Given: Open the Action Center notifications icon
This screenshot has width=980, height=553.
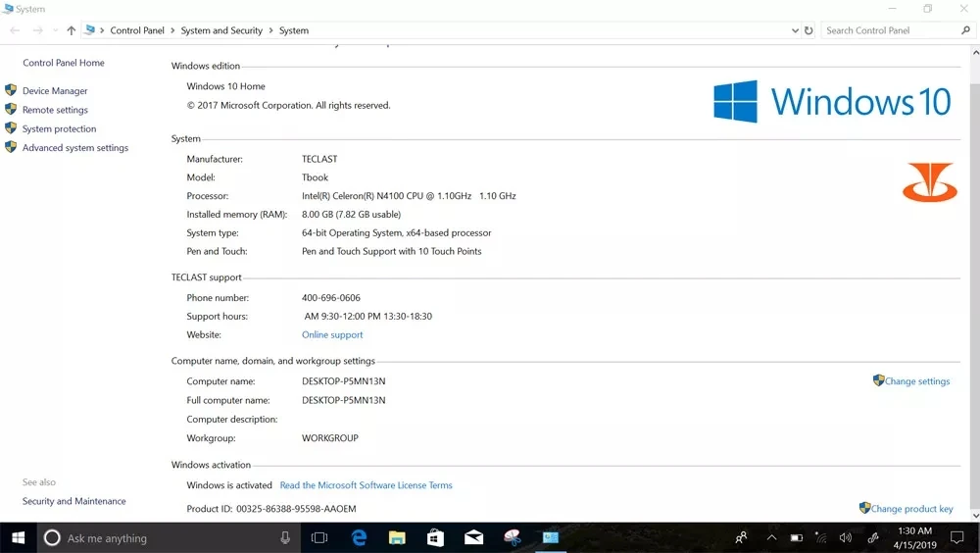Looking at the screenshot, I should click(x=956, y=538).
